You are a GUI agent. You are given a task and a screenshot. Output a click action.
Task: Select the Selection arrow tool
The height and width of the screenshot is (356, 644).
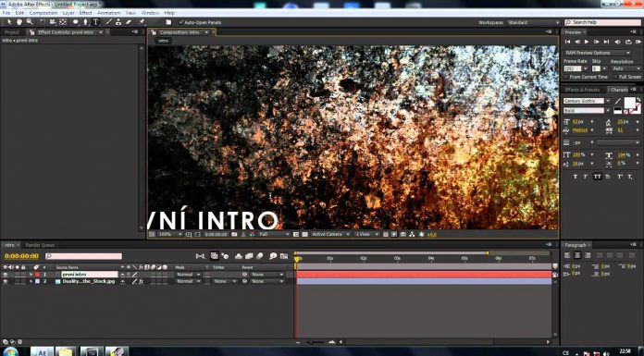[9, 22]
